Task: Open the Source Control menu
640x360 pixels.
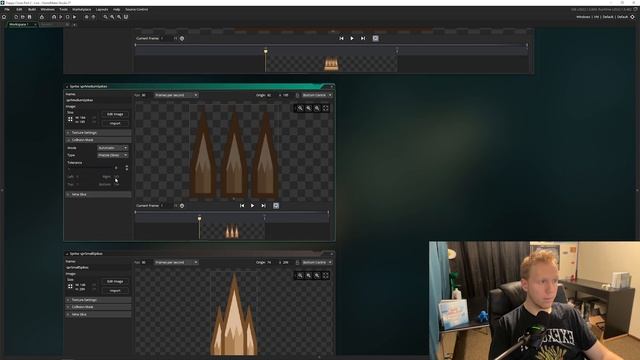Action: tap(136, 9)
